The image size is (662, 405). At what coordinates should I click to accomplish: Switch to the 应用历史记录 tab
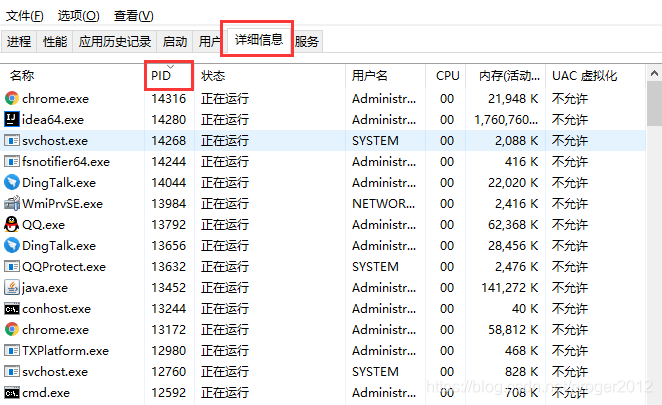click(x=115, y=41)
